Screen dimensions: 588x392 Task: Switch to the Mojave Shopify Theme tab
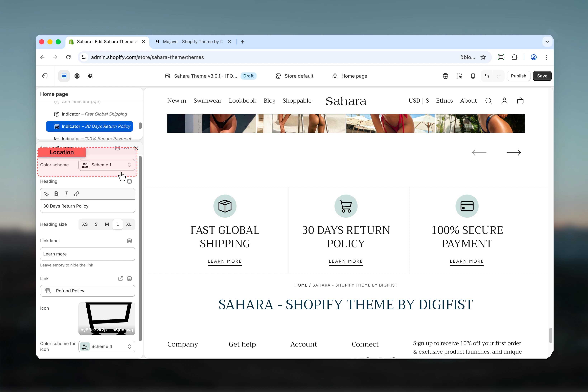193,42
